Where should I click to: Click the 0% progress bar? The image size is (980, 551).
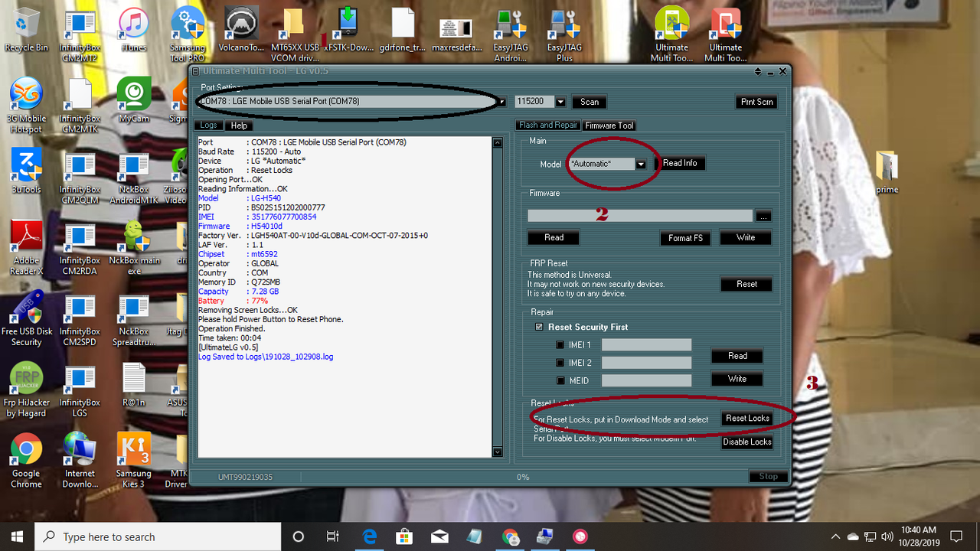coord(523,477)
